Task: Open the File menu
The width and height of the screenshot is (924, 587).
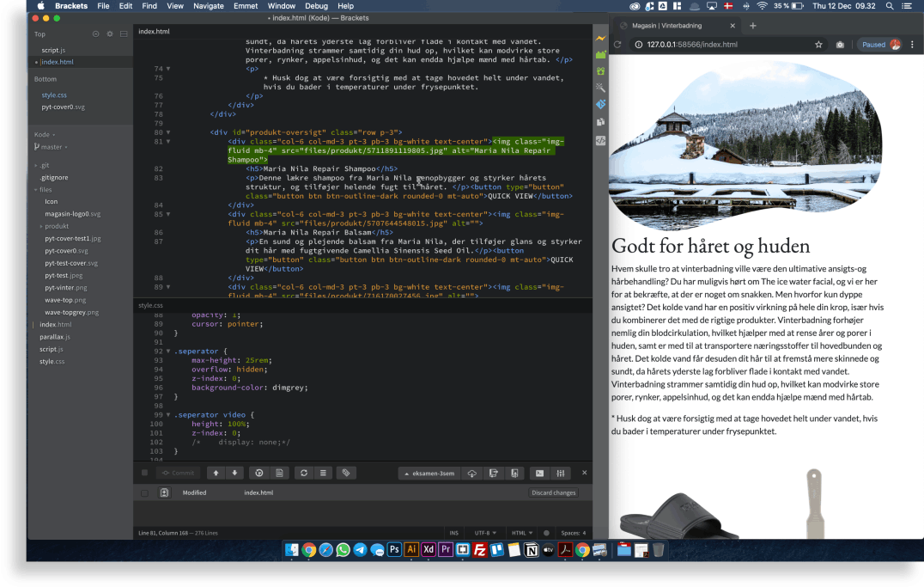Action: click(x=103, y=6)
